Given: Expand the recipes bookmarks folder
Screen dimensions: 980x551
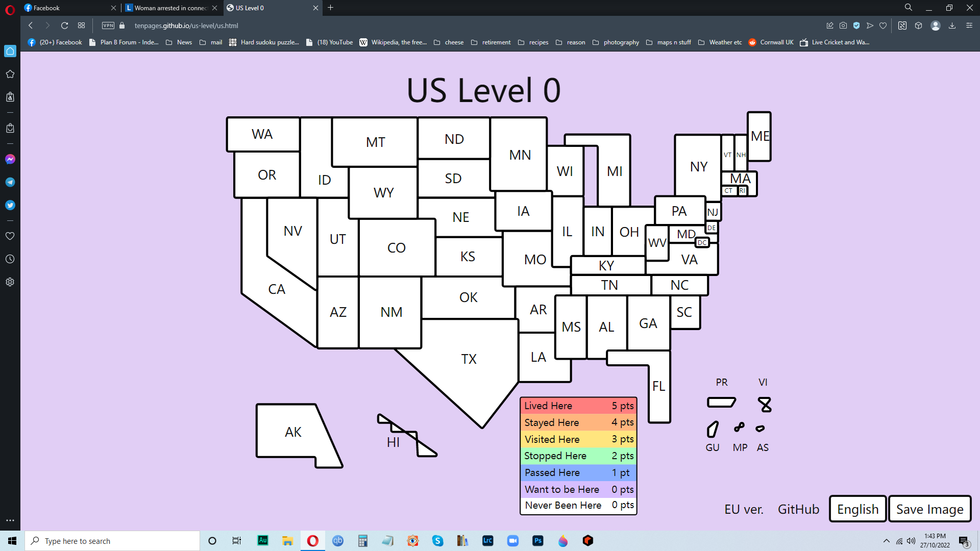Looking at the screenshot, I should click(533, 42).
